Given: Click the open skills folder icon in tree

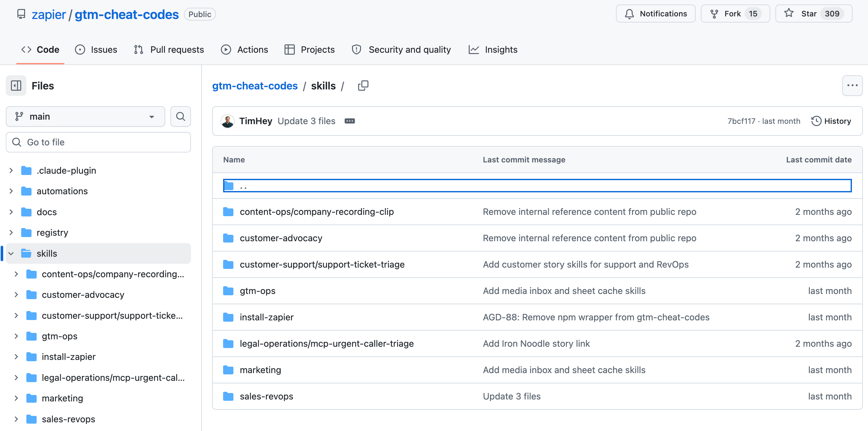Looking at the screenshot, I should pos(26,253).
